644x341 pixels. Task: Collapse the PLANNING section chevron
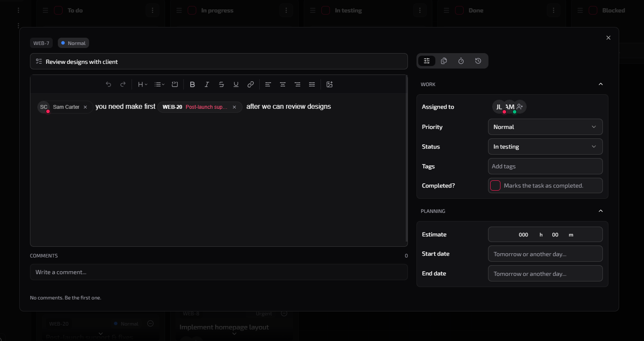pos(600,211)
